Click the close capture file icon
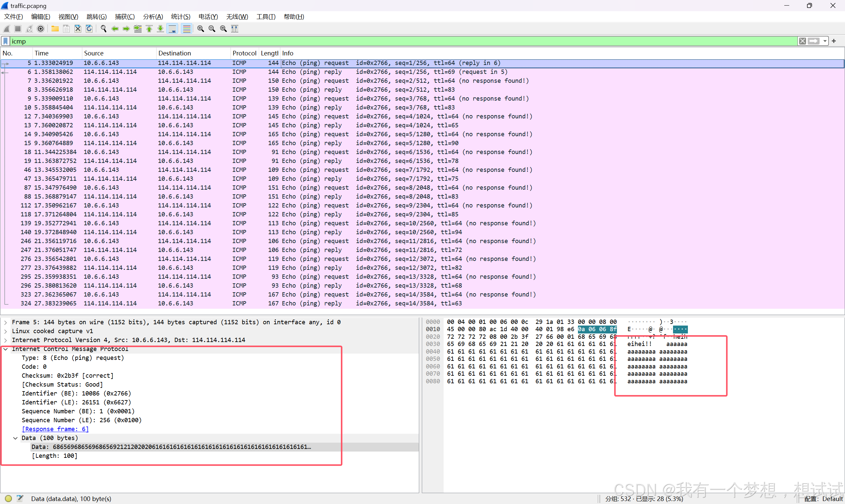This screenshot has height=504, width=845. coord(78,29)
